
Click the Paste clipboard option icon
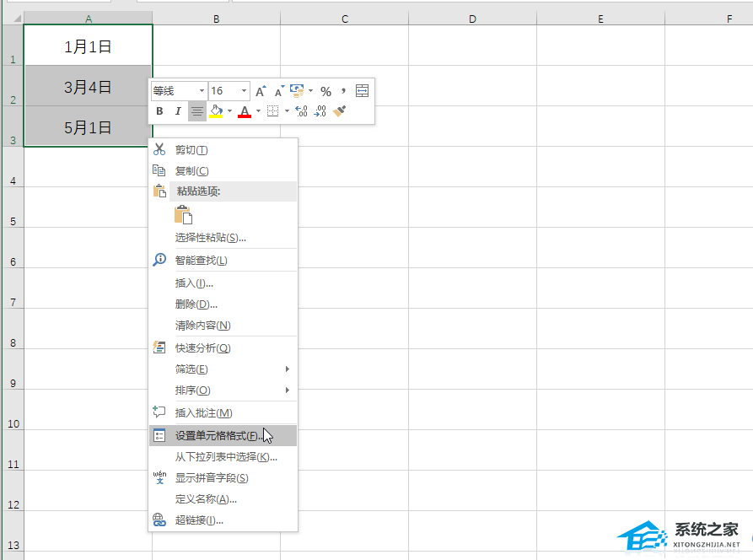pos(184,215)
